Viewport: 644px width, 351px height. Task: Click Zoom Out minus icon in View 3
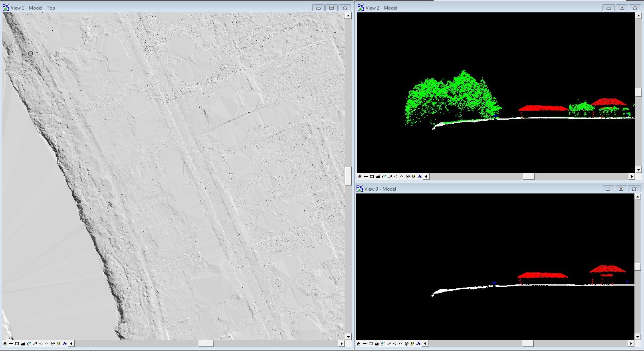365,343
